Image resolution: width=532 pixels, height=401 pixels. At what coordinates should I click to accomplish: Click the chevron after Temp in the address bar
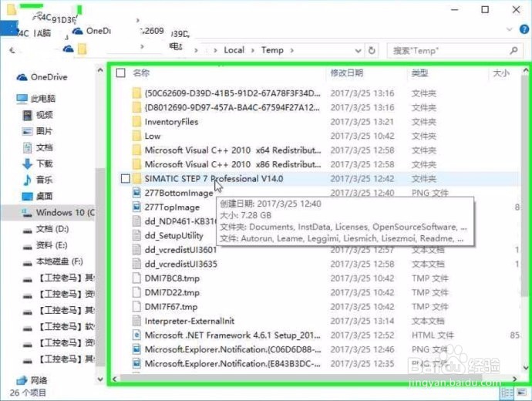291,51
